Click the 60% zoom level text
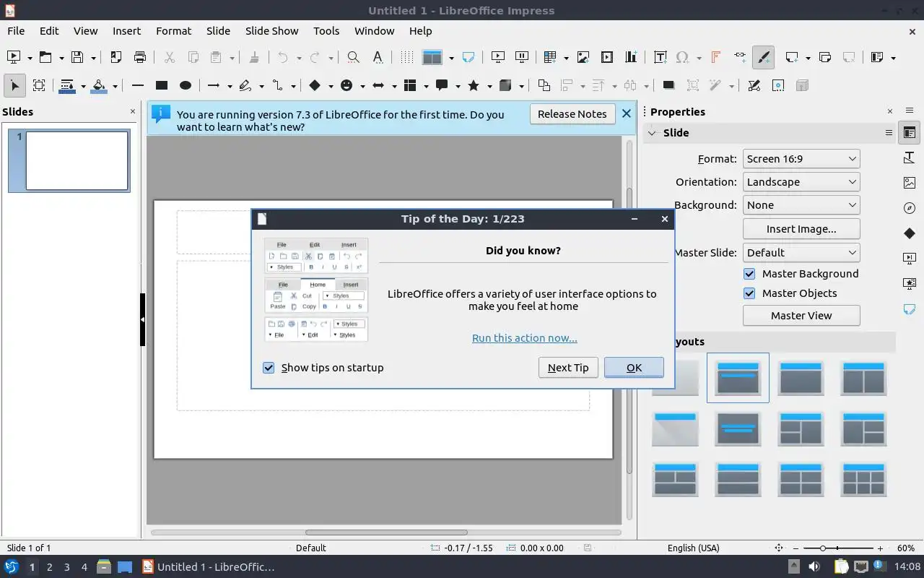This screenshot has height=578, width=924. coord(906,548)
